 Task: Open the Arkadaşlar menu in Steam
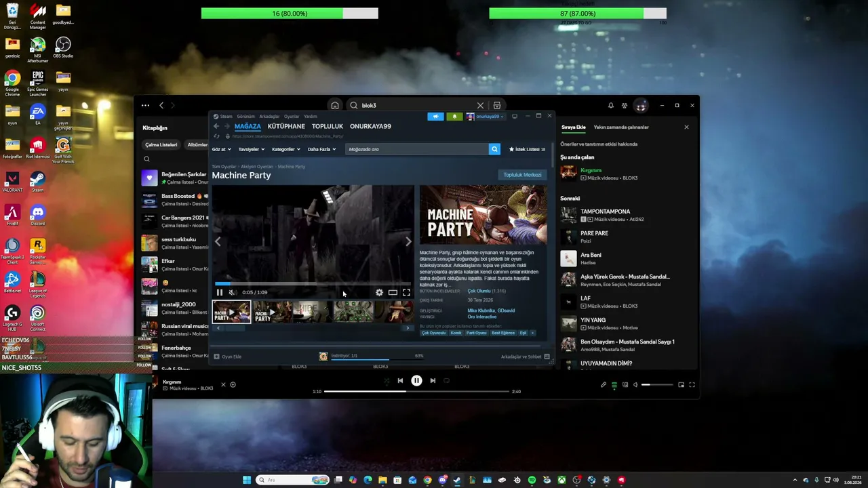269,117
